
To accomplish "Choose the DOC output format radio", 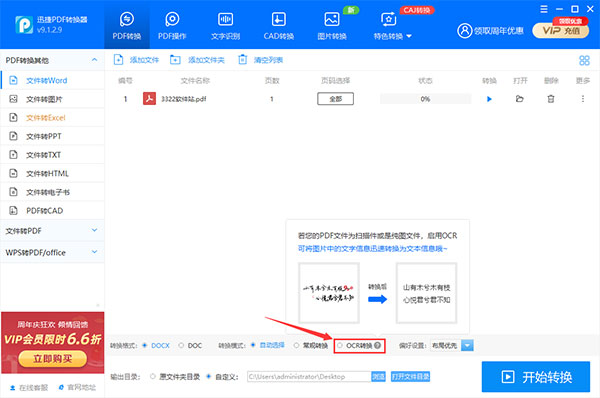I will pyautogui.click(x=181, y=346).
